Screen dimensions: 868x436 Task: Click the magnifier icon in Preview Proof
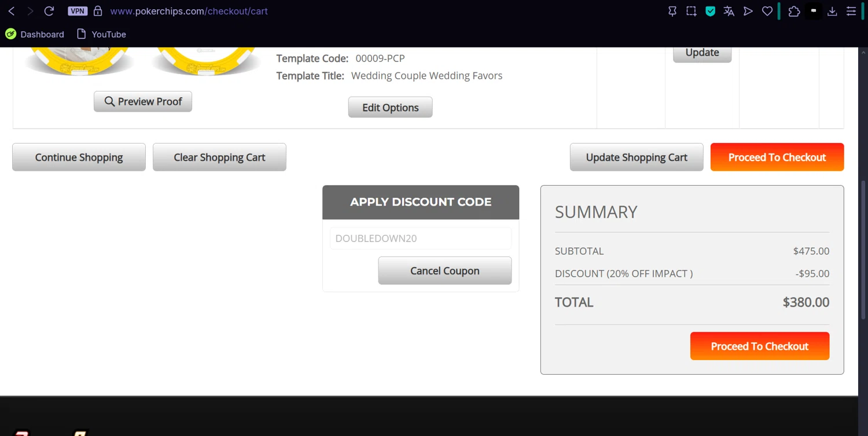tap(109, 101)
